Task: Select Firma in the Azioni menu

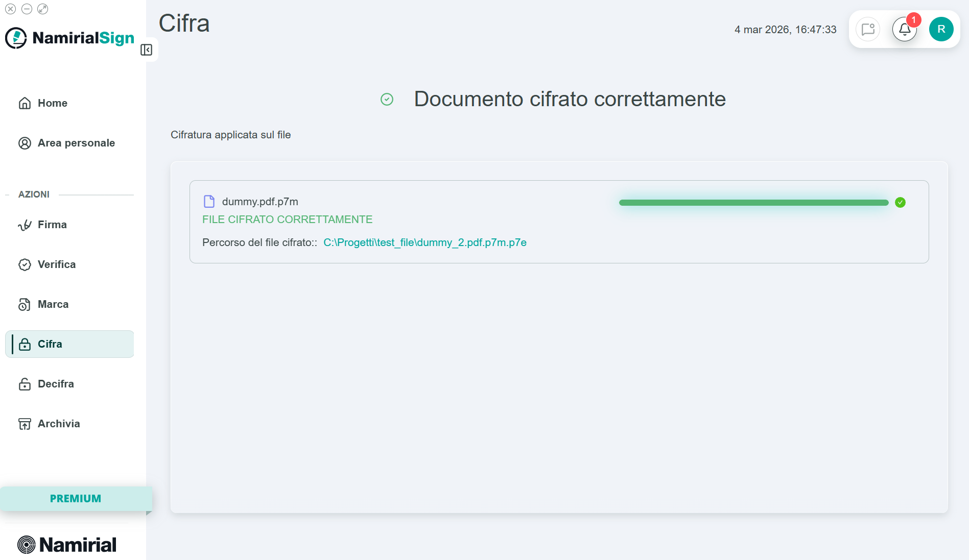Action: click(69, 225)
